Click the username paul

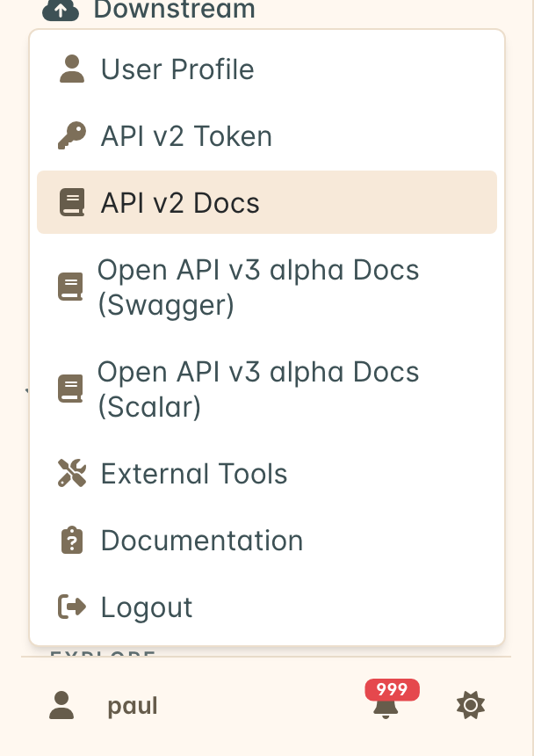pos(133,707)
